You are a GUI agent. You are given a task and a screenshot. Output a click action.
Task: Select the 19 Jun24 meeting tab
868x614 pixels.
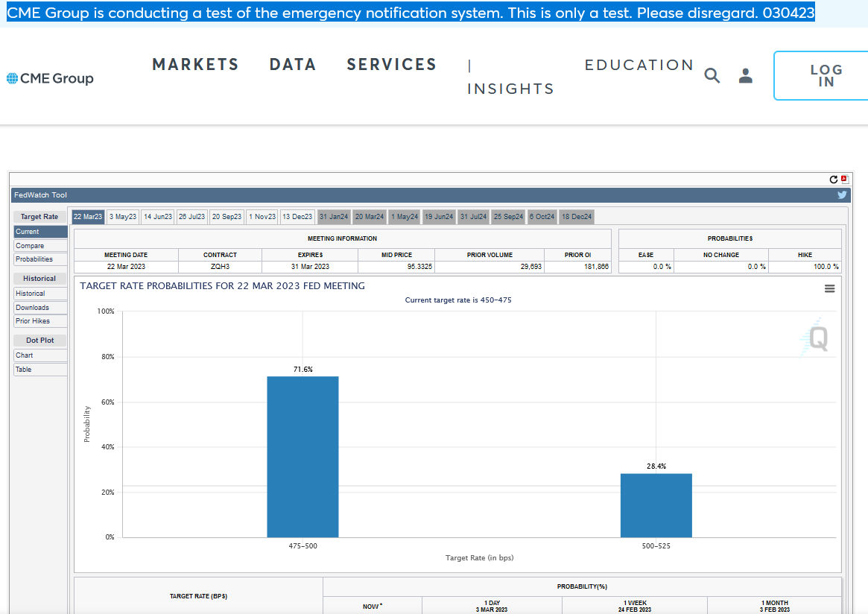tap(439, 217)
